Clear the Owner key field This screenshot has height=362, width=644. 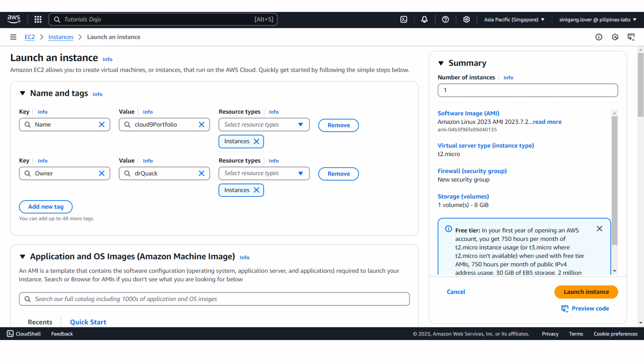click(102, 173)
